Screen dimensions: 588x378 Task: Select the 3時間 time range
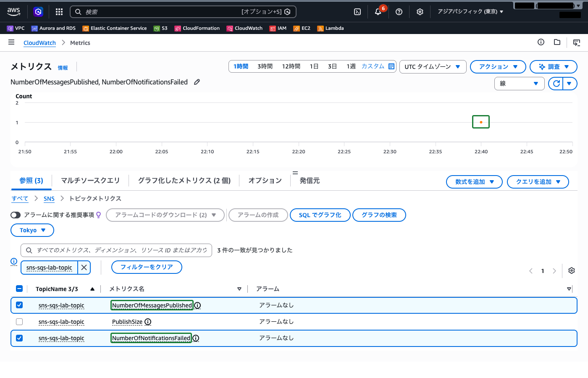265,66
